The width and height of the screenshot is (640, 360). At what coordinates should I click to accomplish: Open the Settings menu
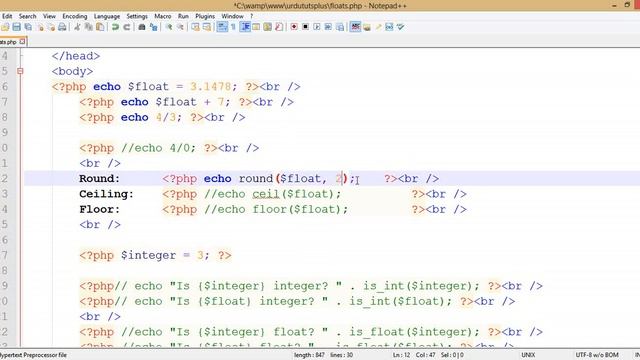(x=137, y=16)
